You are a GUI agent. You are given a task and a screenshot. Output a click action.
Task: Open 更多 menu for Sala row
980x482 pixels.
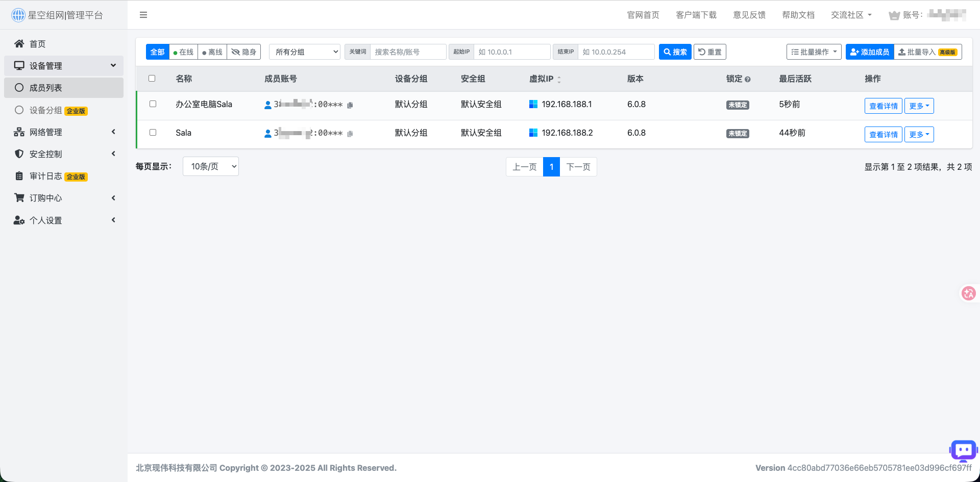(919, 134)
